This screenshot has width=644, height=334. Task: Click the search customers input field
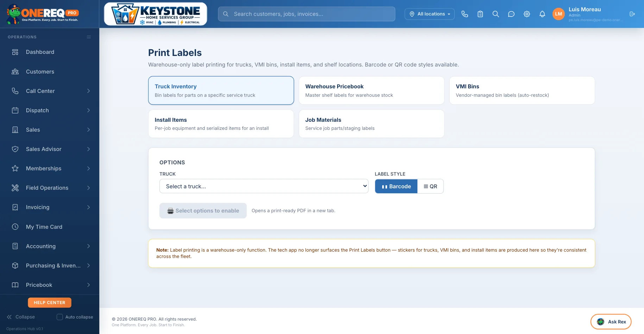[307, 14]
